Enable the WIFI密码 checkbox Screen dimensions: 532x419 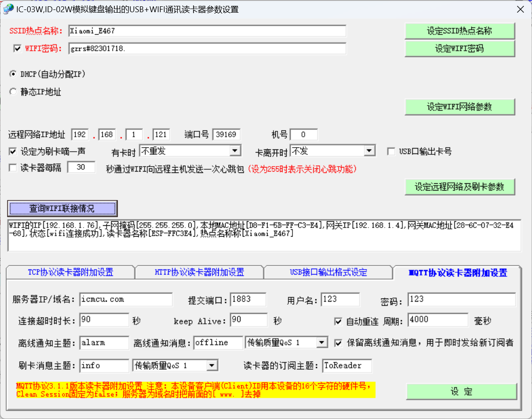(x=18, y=49)
